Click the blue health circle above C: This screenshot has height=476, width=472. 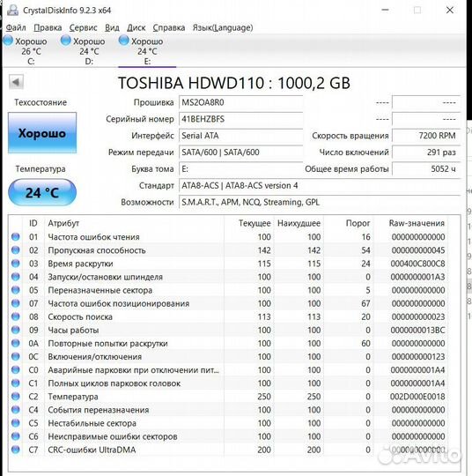[8, 41]
